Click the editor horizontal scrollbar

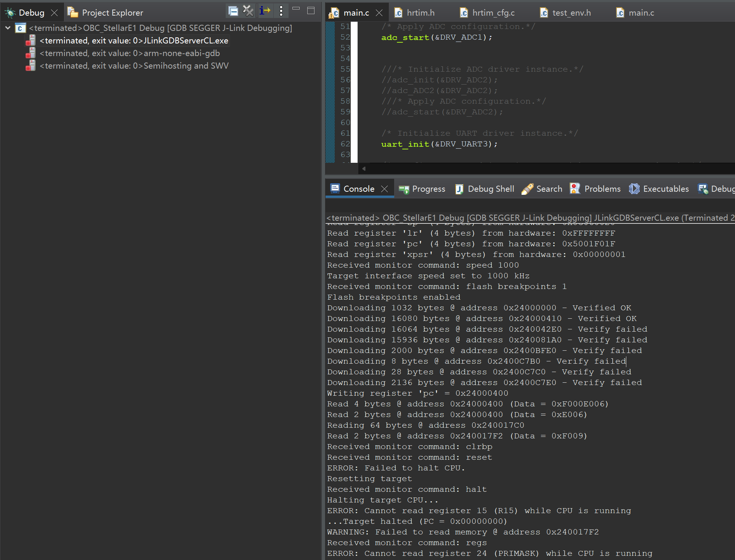[x=534, y=168]
